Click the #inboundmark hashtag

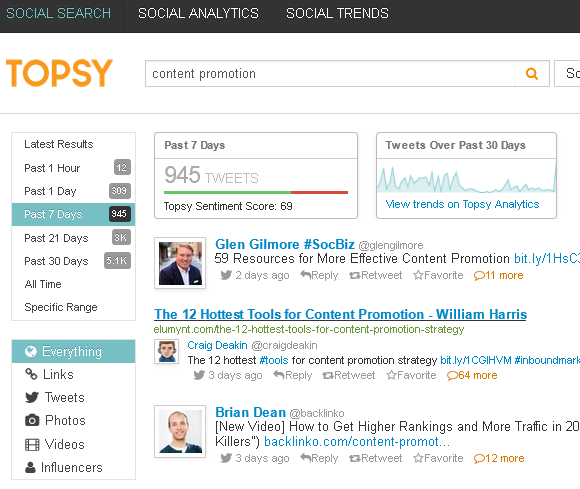coord(547,360)
